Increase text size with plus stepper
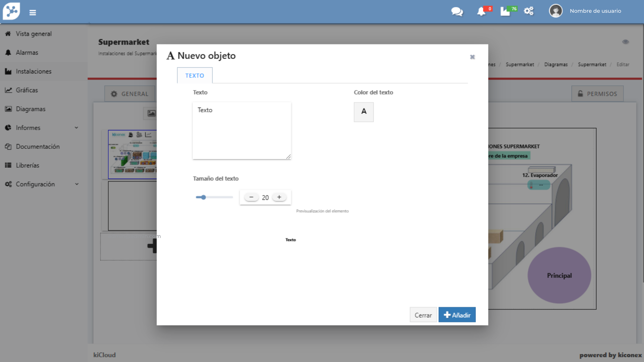Image resolution: width=644 pixels, height=362 pixels. click(x=279, y=197)
